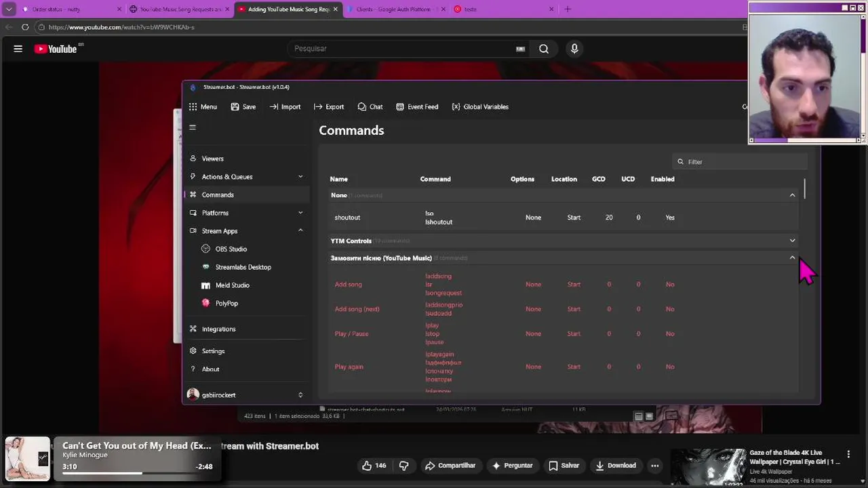Screen dimensions: 868x488
Task: Click the Perguntar button
Action: [x=513, y=466]
